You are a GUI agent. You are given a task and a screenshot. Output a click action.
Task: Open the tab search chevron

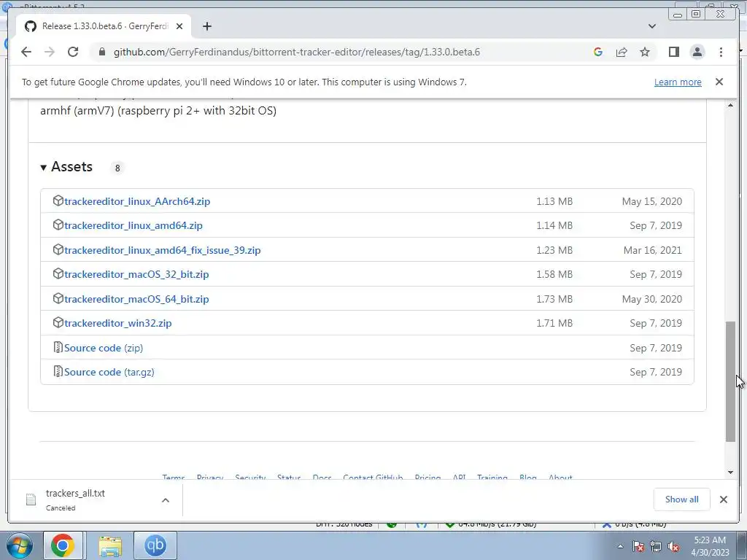point(652,26)
